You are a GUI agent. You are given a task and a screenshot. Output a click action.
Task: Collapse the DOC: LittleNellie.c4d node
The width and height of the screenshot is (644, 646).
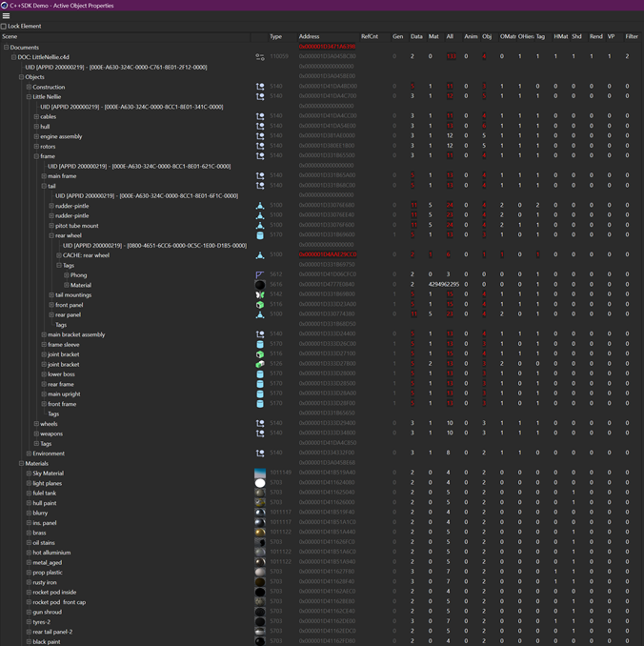pyautogui.click(x=13, y=57)
